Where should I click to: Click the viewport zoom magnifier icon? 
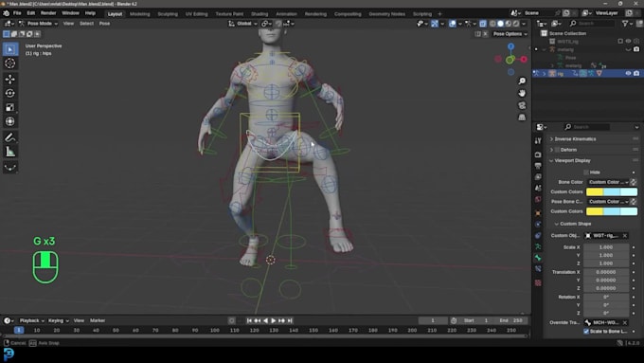click(522, 81)
